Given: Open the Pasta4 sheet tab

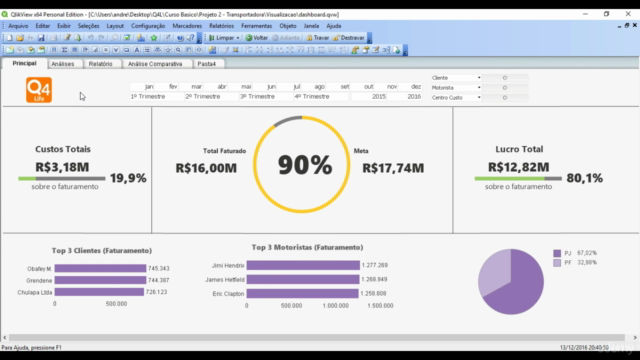Looking at the screenshot, I should tap(207, 64).
